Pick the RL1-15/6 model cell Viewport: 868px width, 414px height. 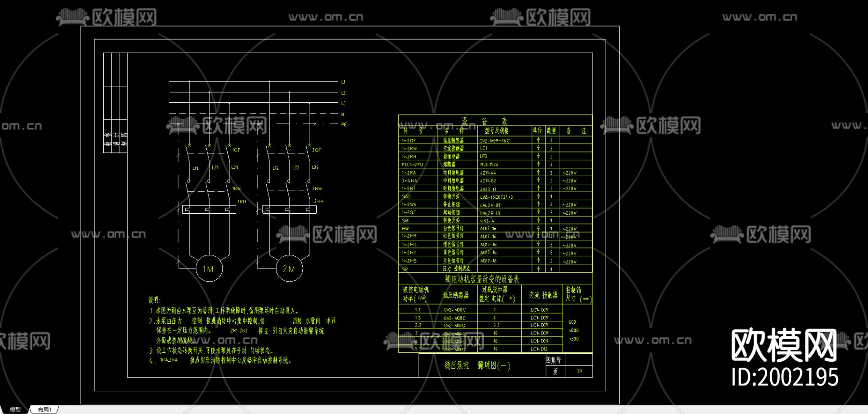(489, 165)
